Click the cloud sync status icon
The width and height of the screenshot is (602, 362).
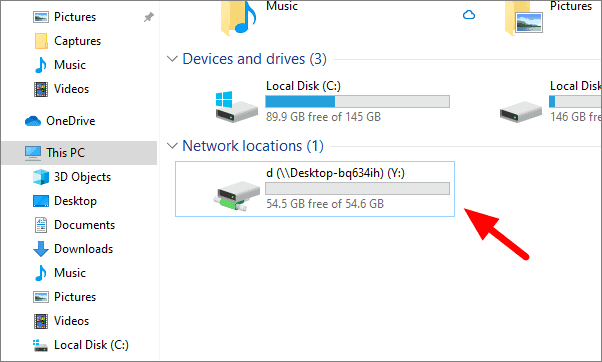[469, 15]
